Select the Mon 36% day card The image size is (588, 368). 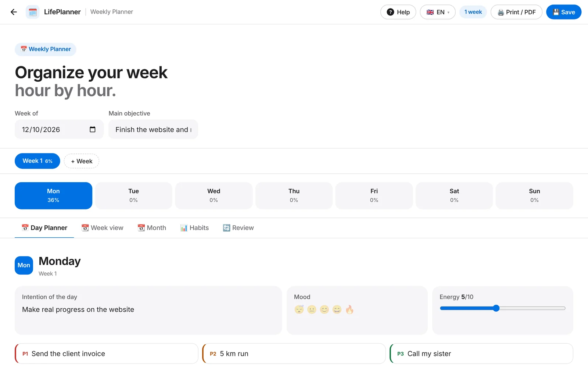tap(53, 196)
